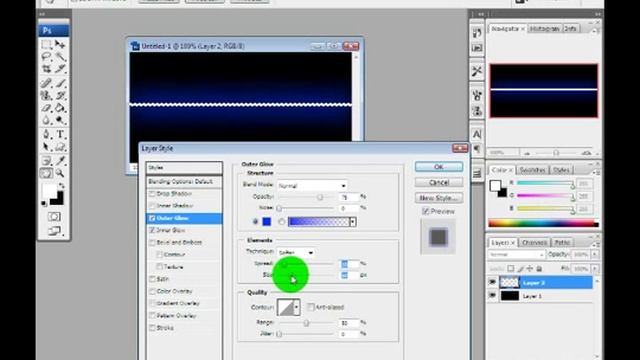Enable the Satin effect checkbox
This screenshot has width=640, height=360.
[x=152, y=279]
